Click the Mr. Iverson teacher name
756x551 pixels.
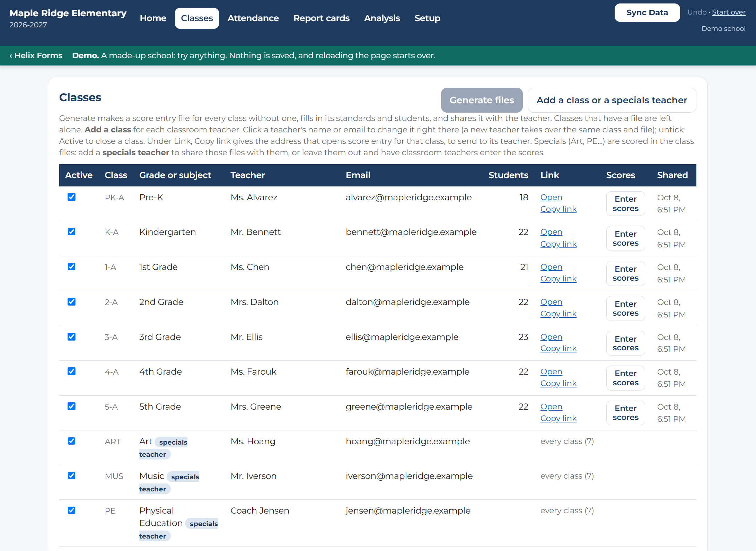[254, 476]
